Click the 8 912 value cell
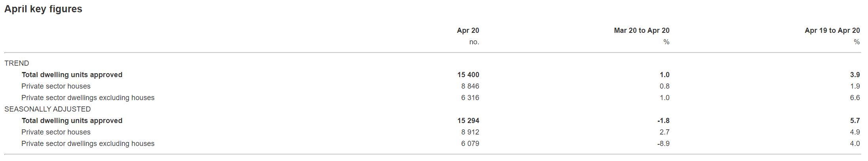 click(x=470, y=132)
